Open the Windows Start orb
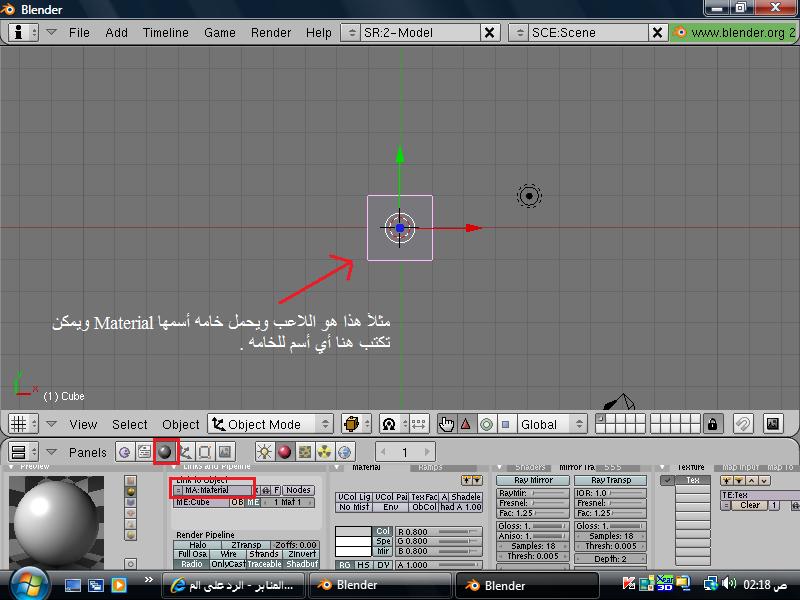This screenshot has height=600, width=800. pyautogui.click(x=29, y=585)
